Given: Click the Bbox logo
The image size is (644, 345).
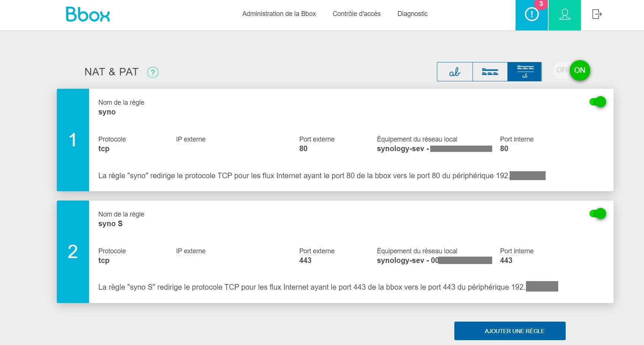Looking at the screenshot, I should 88,14.
